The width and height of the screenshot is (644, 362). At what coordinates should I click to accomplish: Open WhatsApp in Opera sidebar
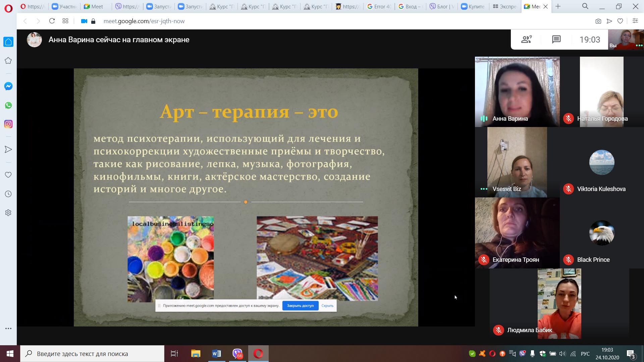coord(8,105)
